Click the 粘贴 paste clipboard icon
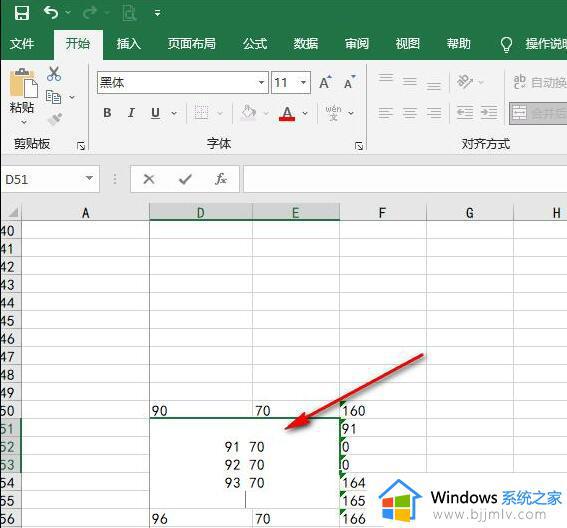 23,83
